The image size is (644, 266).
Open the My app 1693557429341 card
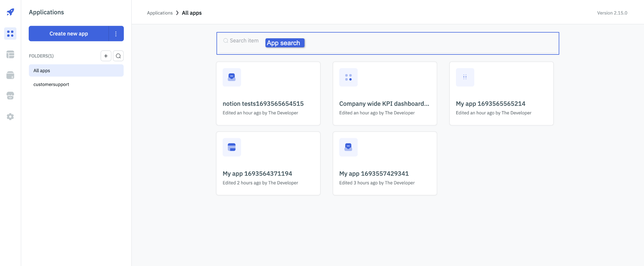point(385,163)
